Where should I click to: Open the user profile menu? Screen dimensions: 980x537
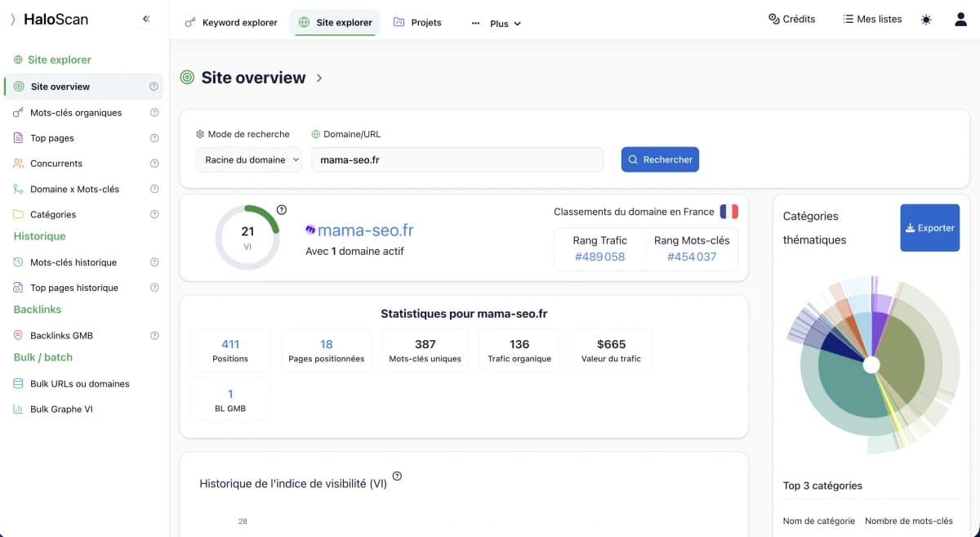coord(960,18)
